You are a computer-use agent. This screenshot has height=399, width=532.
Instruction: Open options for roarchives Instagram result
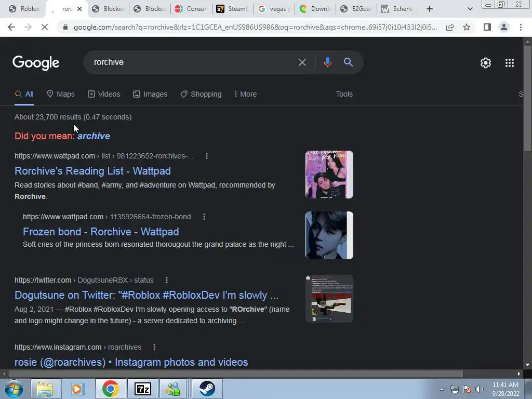[x=154, y=347]
